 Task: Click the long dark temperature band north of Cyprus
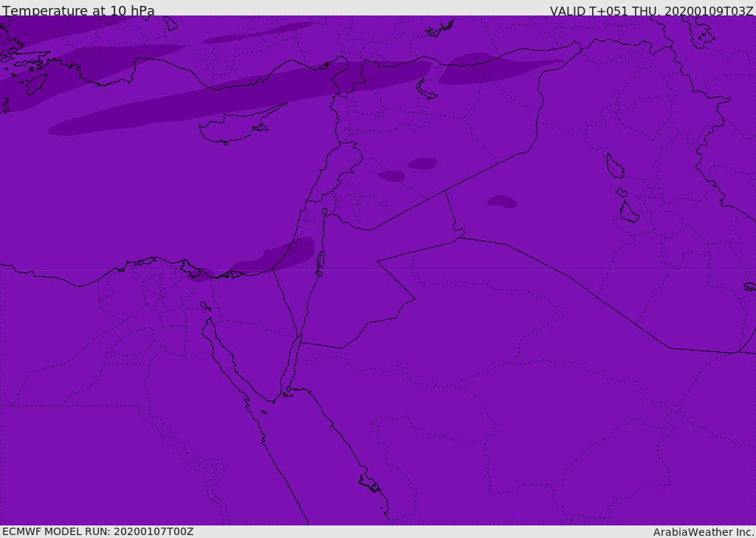[240, 98]
